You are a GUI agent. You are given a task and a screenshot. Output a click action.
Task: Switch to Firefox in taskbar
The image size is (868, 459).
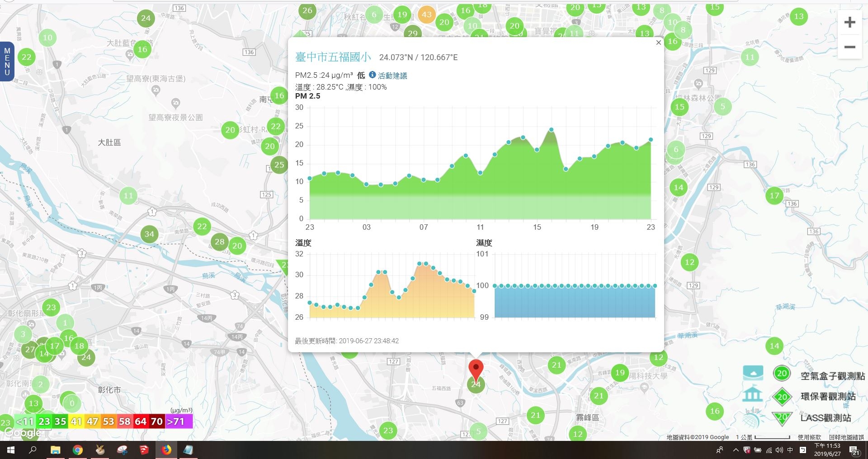[x=166, y=450]
